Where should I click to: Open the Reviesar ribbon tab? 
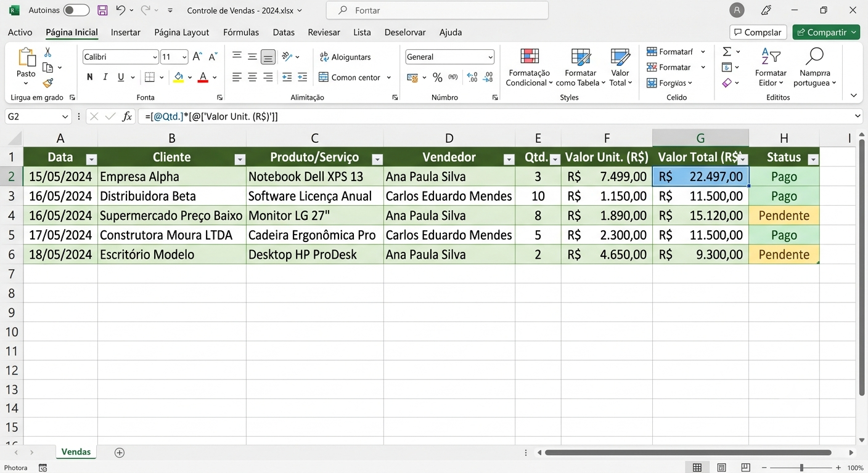pos(324,33)
